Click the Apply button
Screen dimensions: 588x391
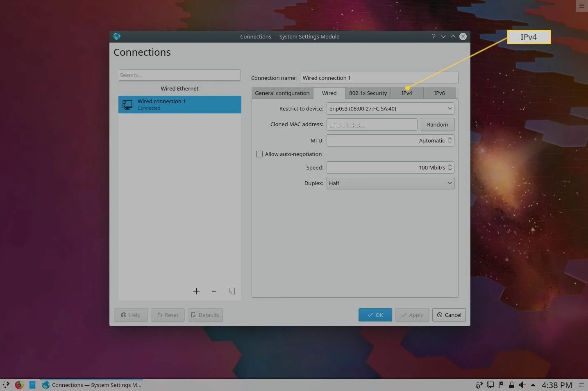[412, 315]
